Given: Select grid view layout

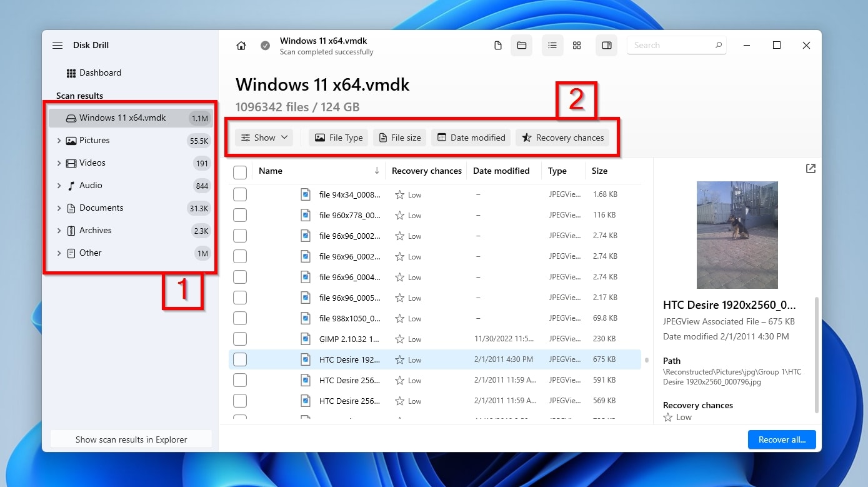Looking at the screenshot, I should 577,46.
